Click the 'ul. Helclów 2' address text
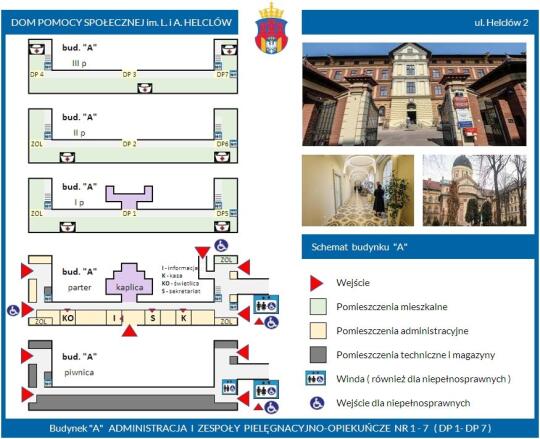540x439 pixels. pos(501,23)
